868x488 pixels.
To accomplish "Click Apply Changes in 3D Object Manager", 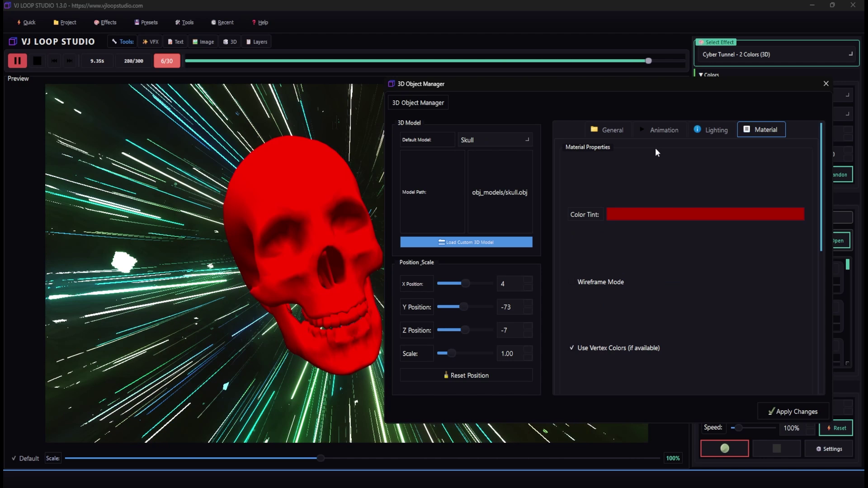I will (x=793, y=411).
